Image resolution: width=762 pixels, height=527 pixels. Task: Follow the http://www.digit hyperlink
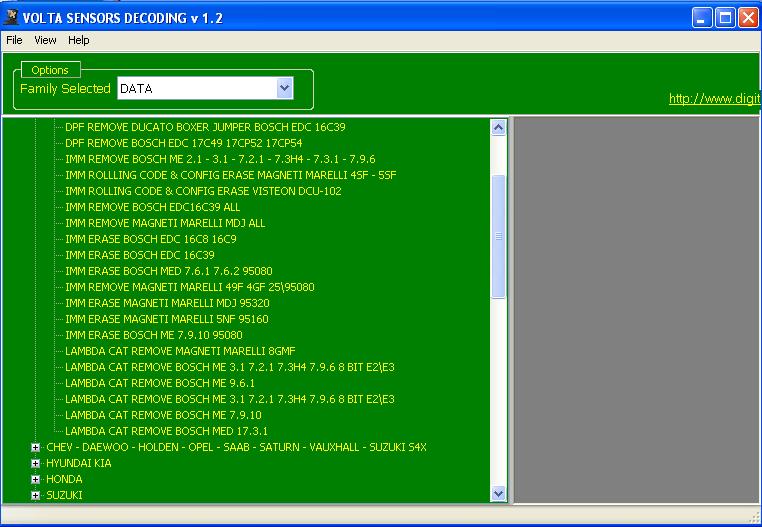[x=714, y=99]
